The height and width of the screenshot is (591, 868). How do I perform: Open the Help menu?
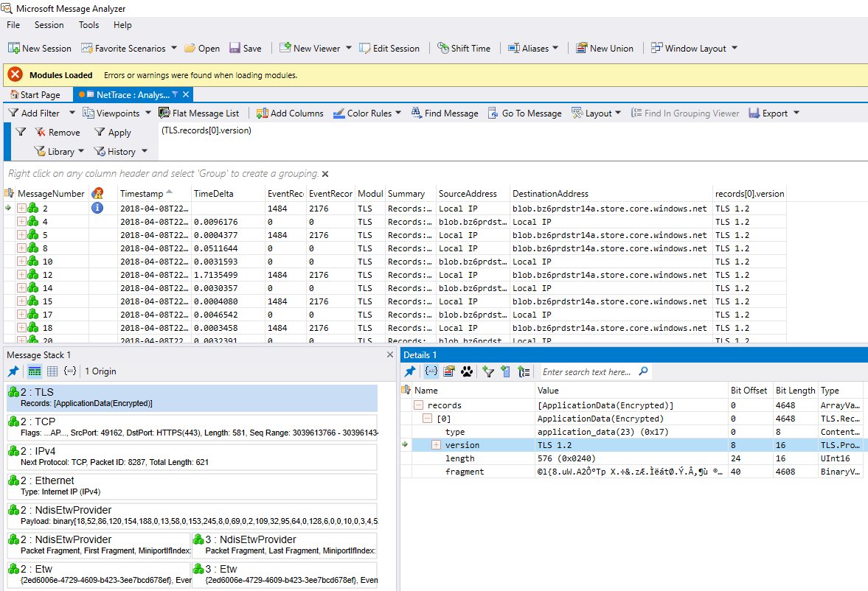122,25
